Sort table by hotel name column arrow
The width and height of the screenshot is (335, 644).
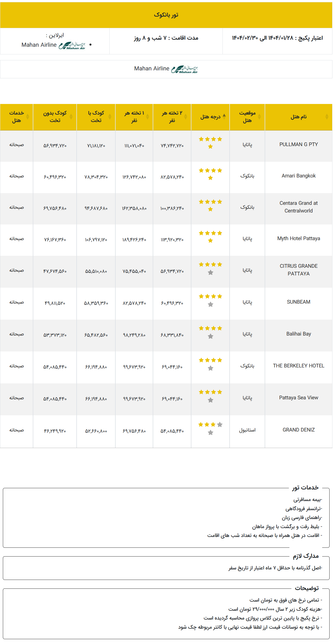click(327, 117)
